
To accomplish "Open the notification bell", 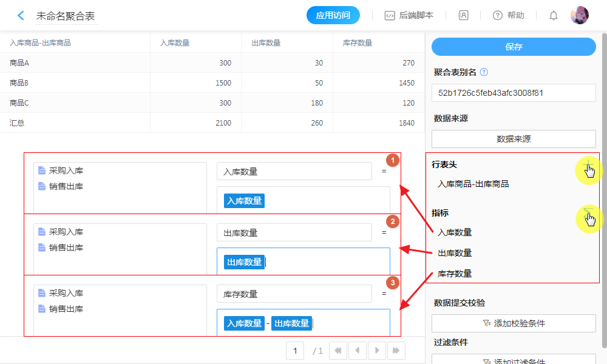I will click(x=553, y=16).
